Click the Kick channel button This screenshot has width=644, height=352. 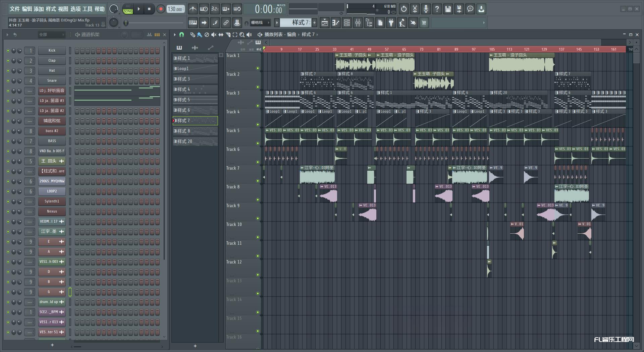(52, 51)
